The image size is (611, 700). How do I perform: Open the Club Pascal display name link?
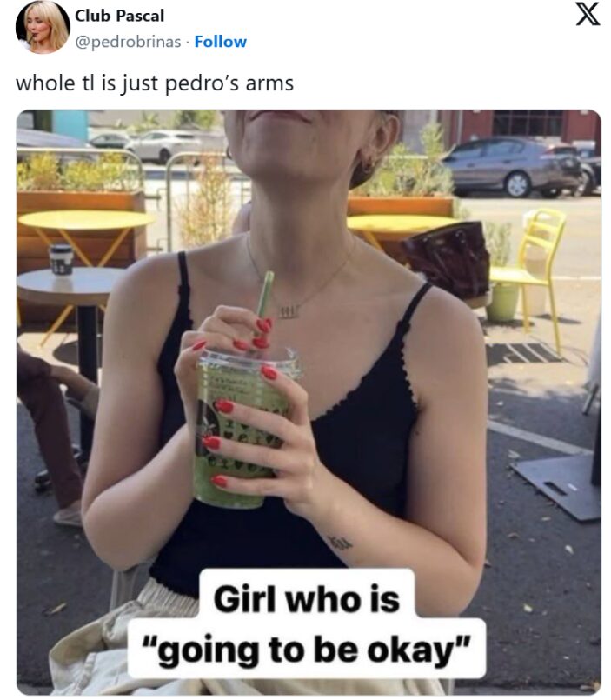[120, 16]
